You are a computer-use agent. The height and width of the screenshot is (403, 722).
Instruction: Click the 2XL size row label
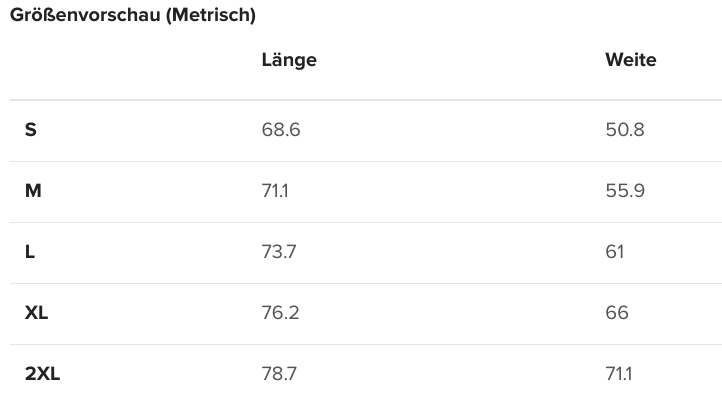[42, 374]
